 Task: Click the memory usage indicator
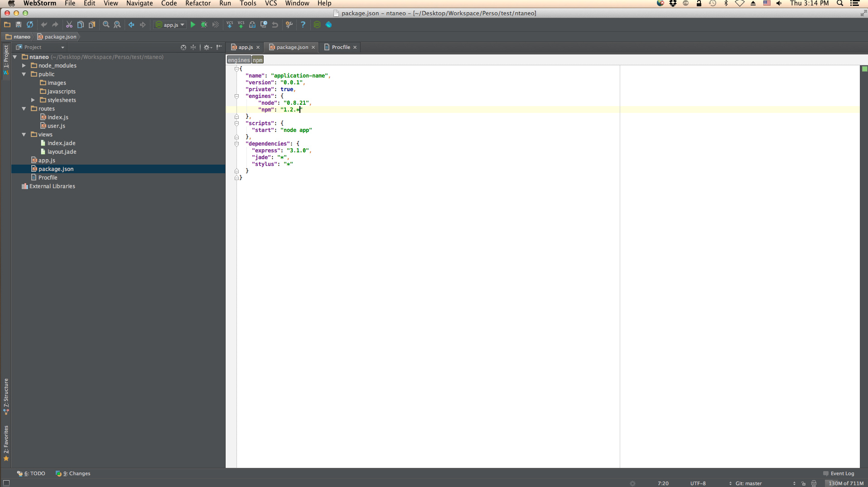pyautogui.click(x=845, y=483)
